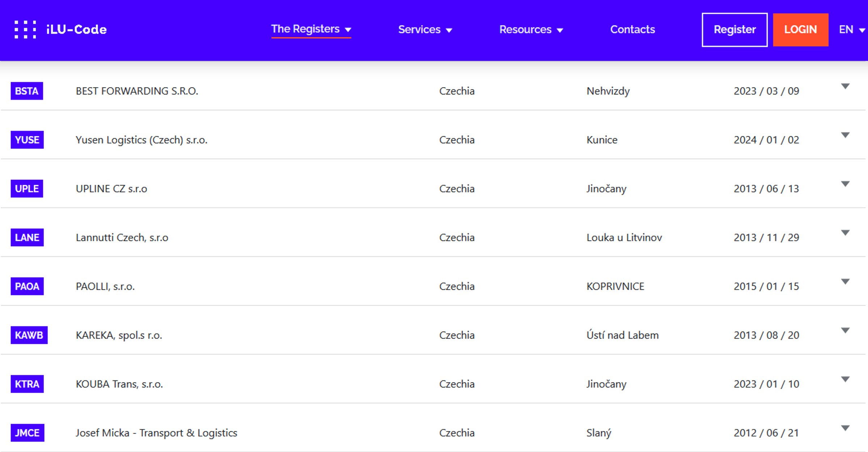The width and height of the screenshot is (868, 452).
Task: Click the orange LOGIN button
Action: [800, 30]
